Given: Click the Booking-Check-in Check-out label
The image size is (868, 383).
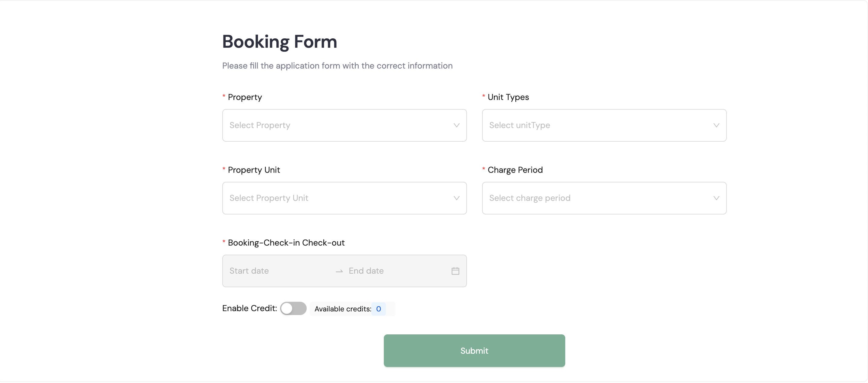Looking at the screenshot, I should point(286,243).
